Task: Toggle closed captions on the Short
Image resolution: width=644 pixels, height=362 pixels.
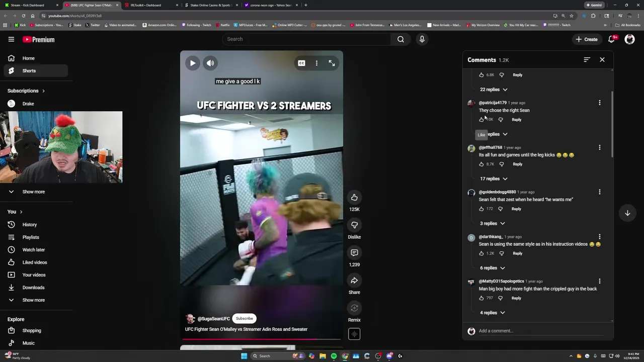Action: [x=301, y=63]
